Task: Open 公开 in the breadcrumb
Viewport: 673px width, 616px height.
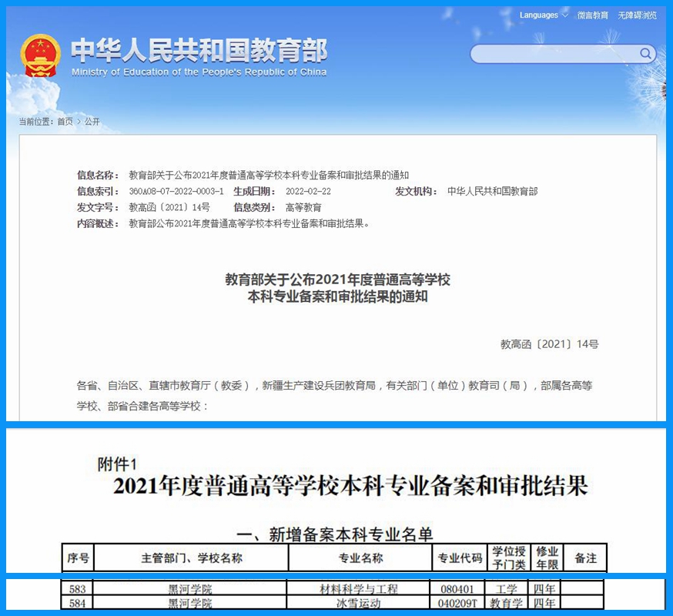Action: coord(92,122)
